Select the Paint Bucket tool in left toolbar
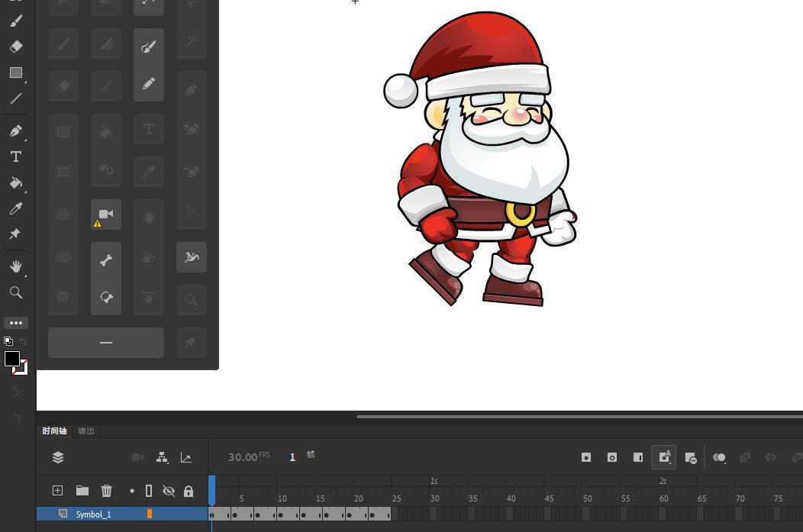Viewport: 803px width, 532px height. pos(16,182)
